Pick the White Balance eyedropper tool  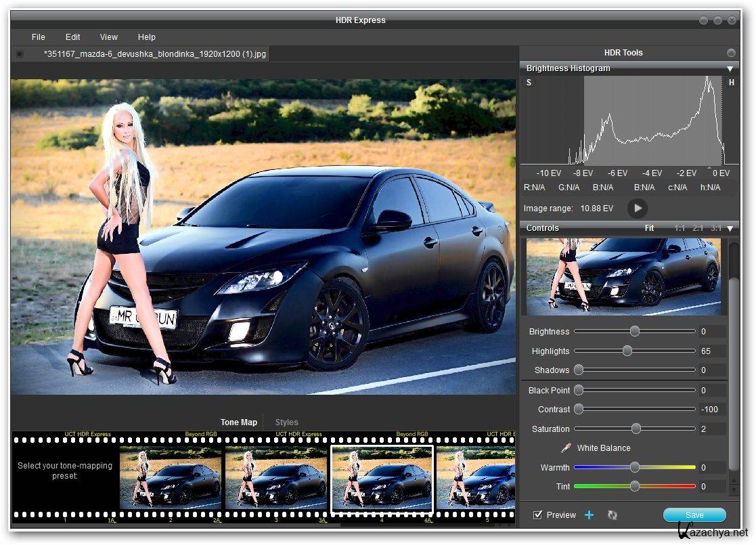(566, 448)
